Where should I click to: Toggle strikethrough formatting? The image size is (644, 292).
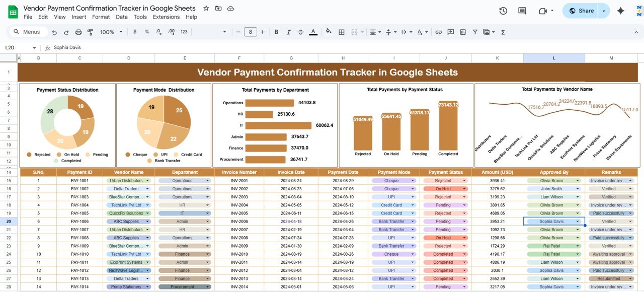click(x=300, y=32)
